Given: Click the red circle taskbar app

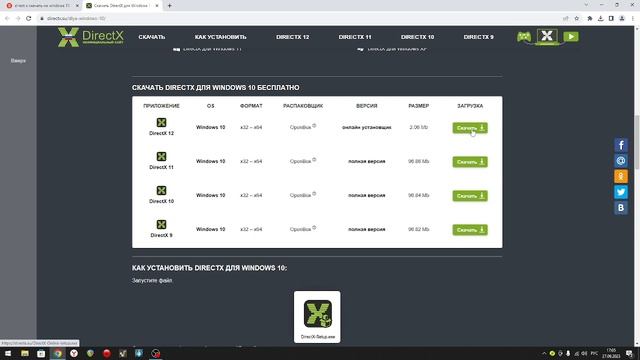Looking at the screenshot, I should [x=107, y=353].
